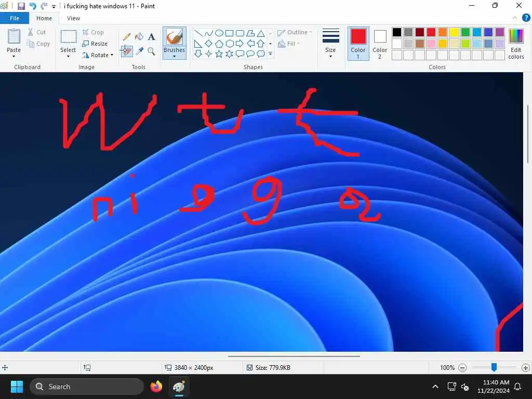The image size is (532, 399).
Task: Choose the Oval shape
Action: [x=219, y=33]
